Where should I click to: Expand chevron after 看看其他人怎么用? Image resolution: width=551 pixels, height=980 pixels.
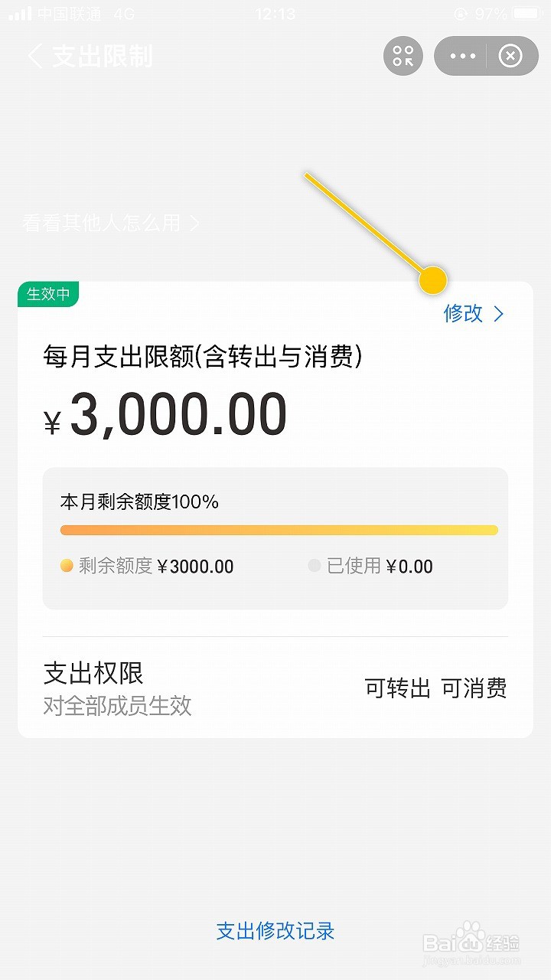tap(194, 223)
